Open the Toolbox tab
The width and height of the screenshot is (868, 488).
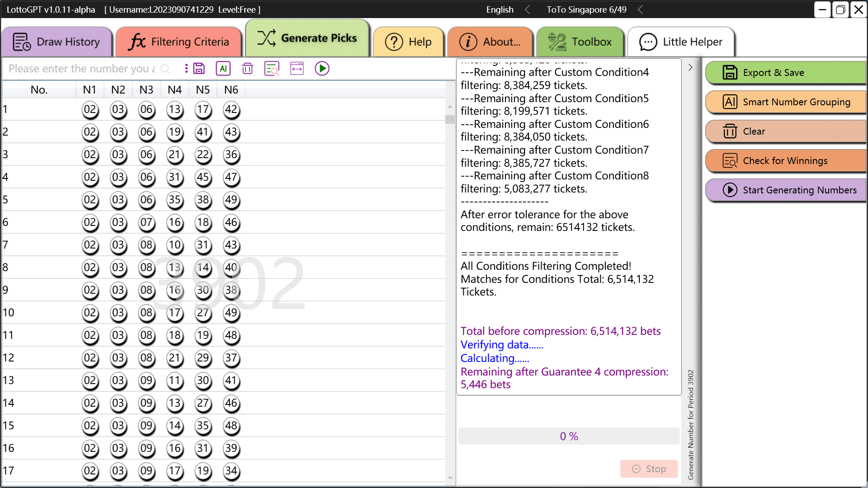pyautogui.click(x=580, y=42)
